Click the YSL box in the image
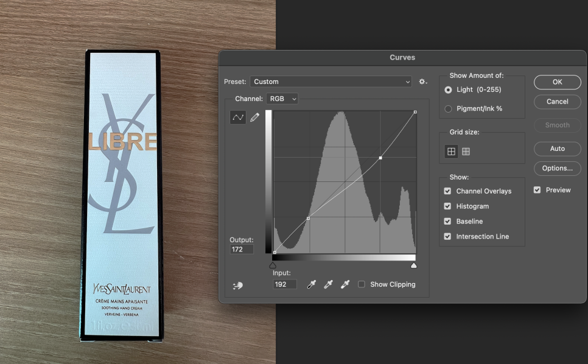The height and width of the screenshot is (364, 588). click(x=122, y=195)
